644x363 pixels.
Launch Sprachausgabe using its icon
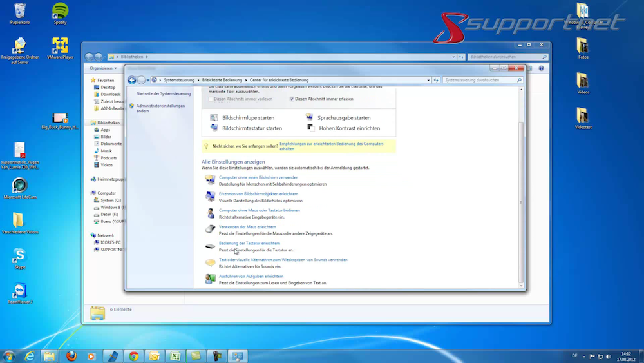(310, 118)
